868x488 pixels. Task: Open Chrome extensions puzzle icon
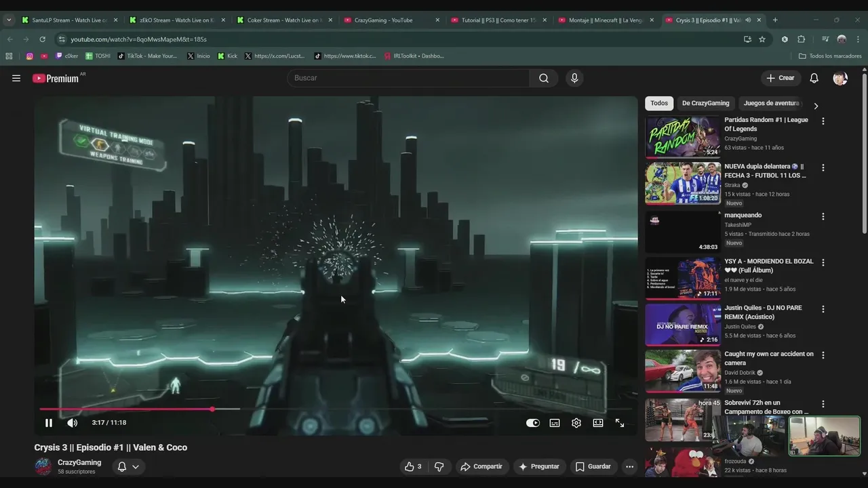pos(801,39)
